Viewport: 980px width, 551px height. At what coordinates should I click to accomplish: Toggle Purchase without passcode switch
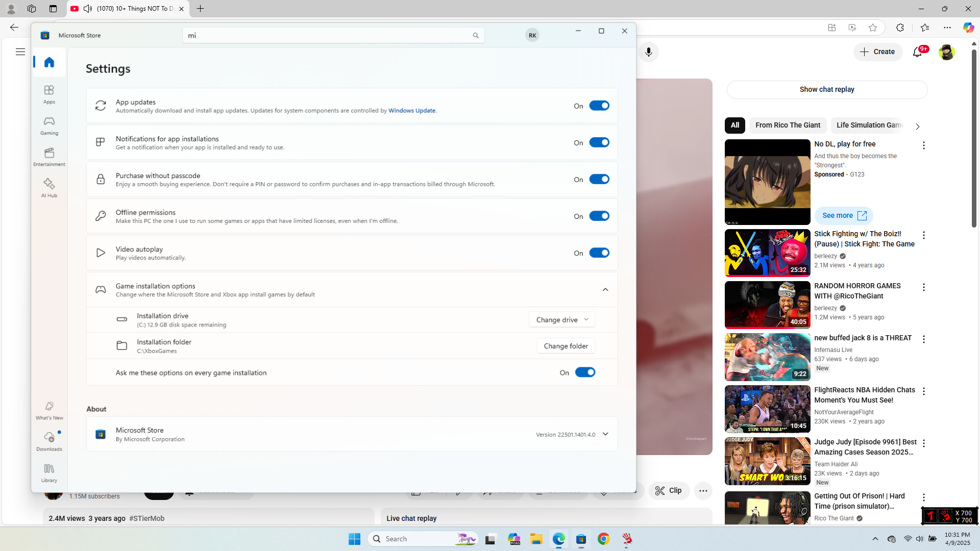599,179
